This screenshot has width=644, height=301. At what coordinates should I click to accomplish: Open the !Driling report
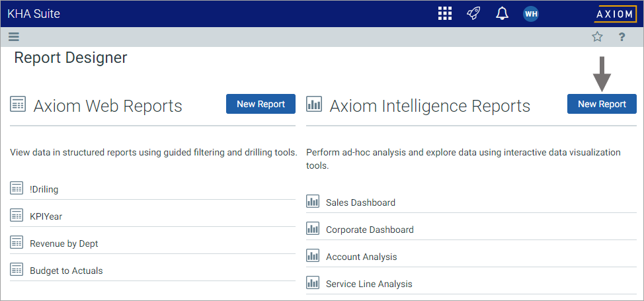pos(44,190)
